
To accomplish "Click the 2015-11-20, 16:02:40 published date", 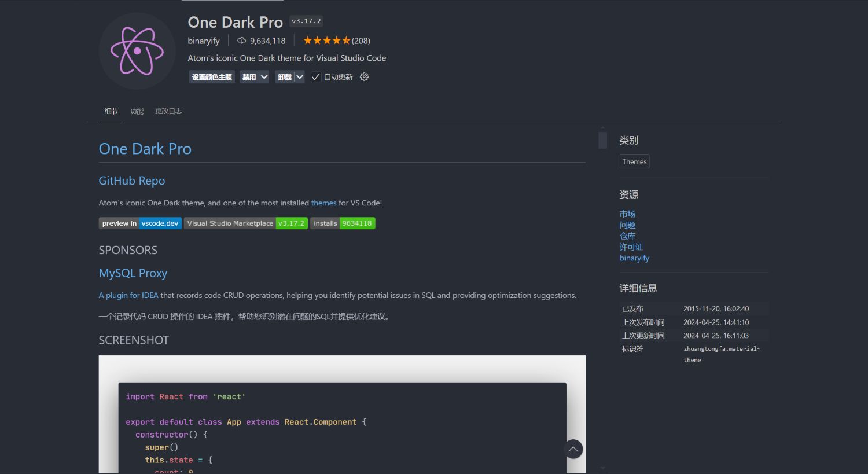I will (716, 308).
